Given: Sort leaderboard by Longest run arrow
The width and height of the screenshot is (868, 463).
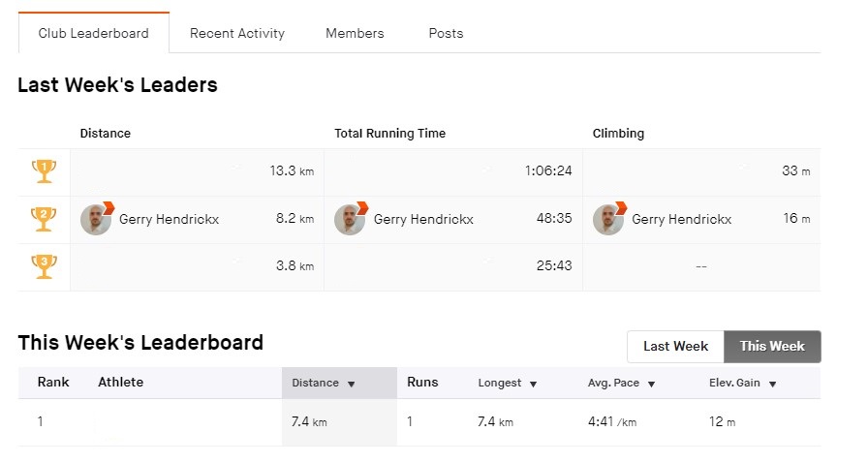Looking at the screenshot, I should (x=533, y=384).
